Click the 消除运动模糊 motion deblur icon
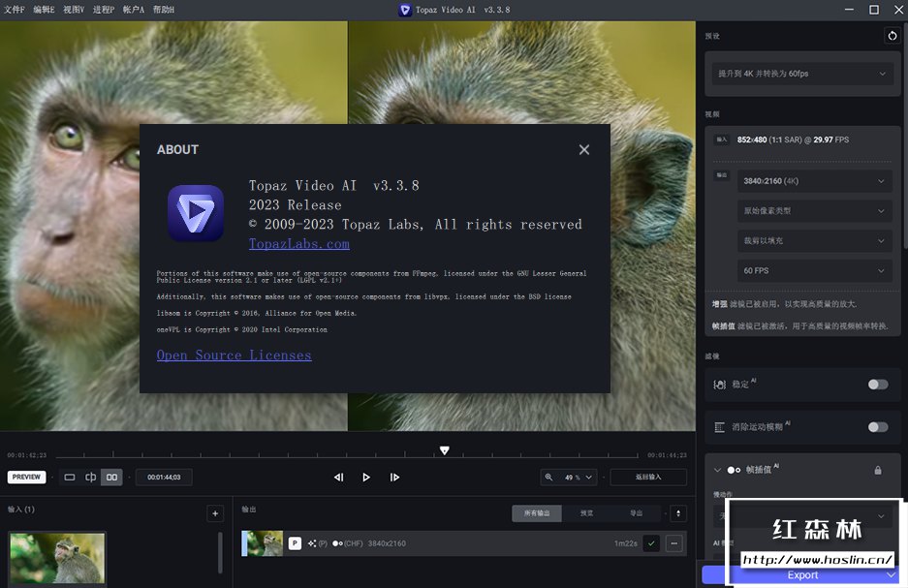 point(719,427)
